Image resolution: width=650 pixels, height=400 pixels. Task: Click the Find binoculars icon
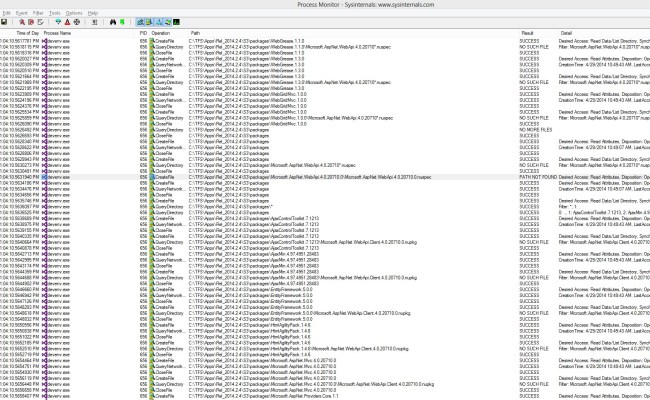pos(113,22)
